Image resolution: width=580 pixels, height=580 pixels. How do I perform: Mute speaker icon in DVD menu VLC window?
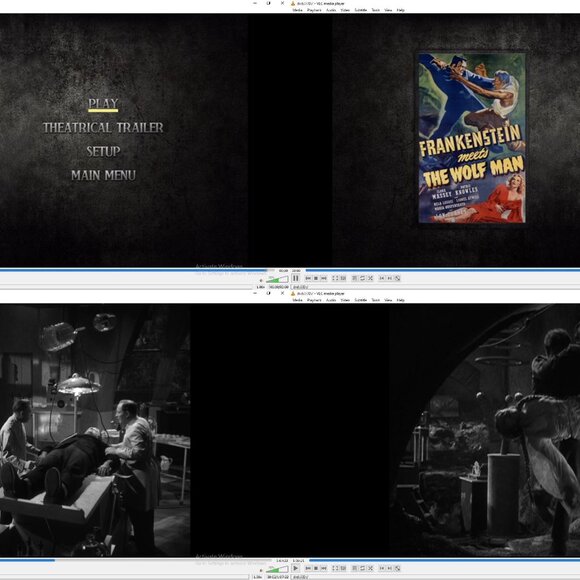coord(261,281)
